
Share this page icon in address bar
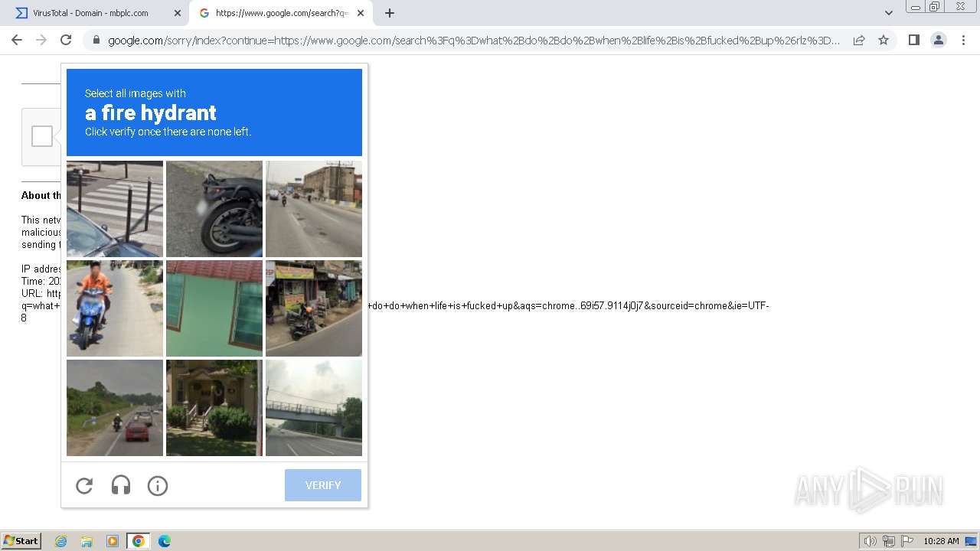[859, 40]
